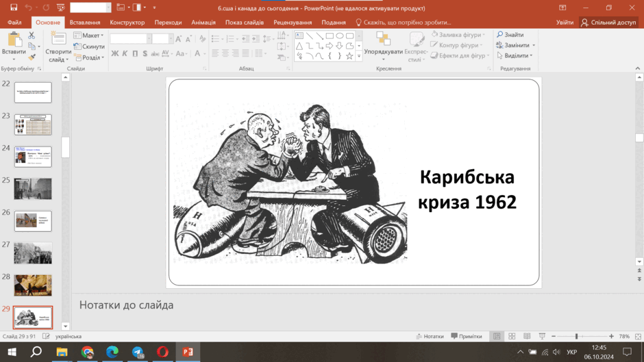Open Google Chrome from the Windows taskbar
Viewport: 644px width, 362px height.
pos(87,352)
